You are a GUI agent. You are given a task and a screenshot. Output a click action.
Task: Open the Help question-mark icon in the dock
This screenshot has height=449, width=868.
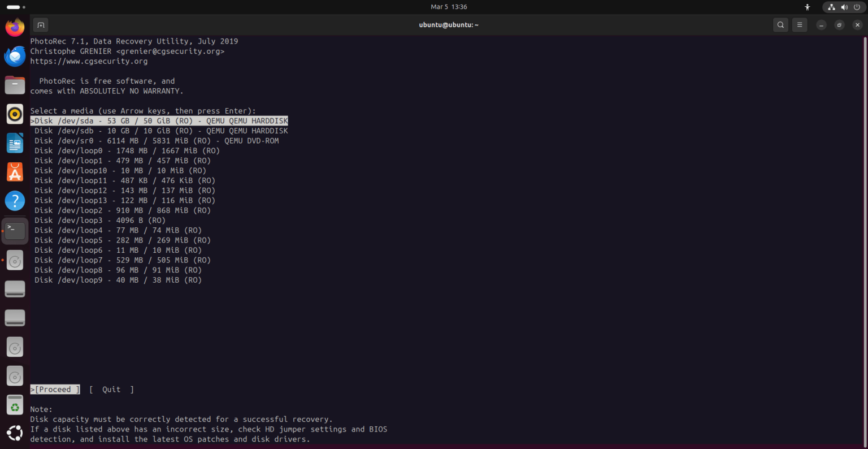pyautogui.click(x=15, y=201)
